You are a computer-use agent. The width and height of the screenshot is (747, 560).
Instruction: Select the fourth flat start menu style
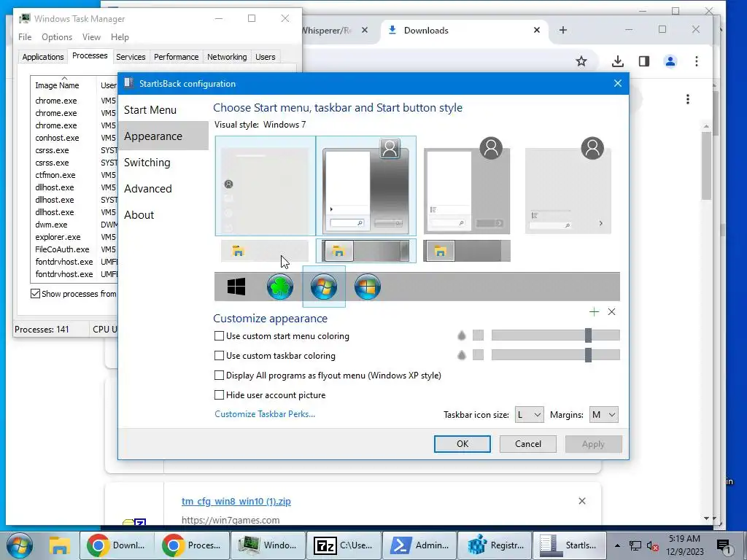(x=568, y=186)
